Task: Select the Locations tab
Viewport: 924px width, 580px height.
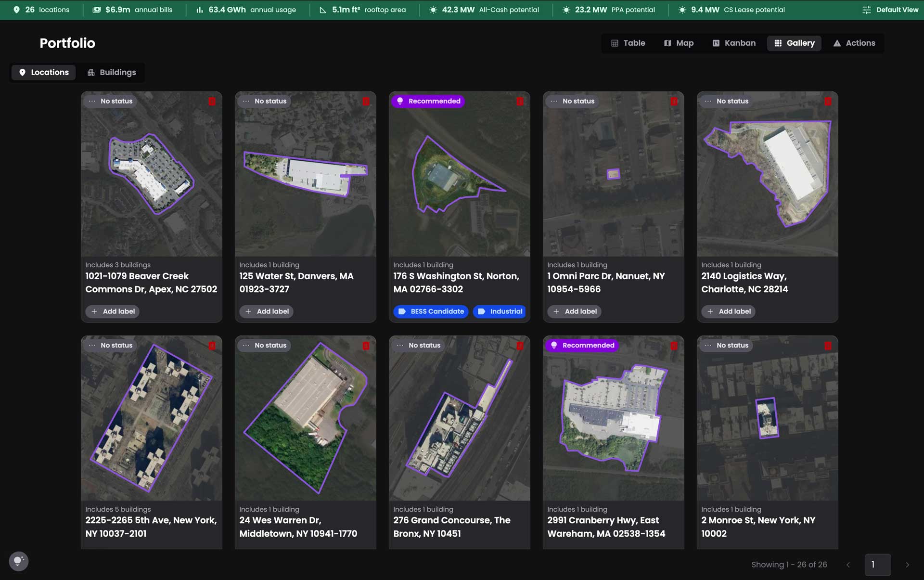Action: [44, 72]
